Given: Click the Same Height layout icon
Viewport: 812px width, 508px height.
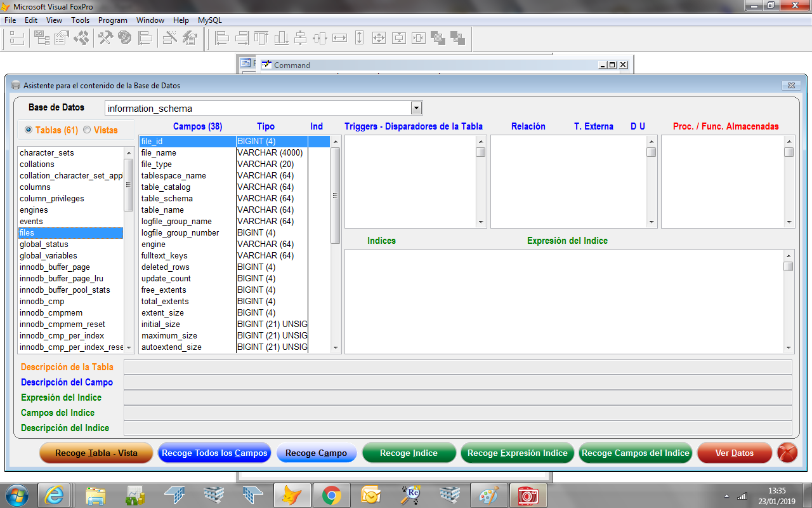Looking at the screenshot, I should coord(359,38).
